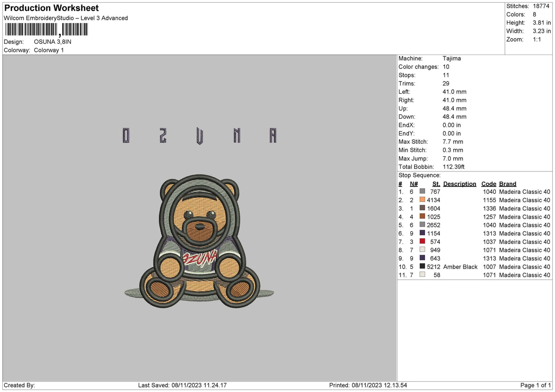Click stitch count '58' in stop 11

pos(437,275)
